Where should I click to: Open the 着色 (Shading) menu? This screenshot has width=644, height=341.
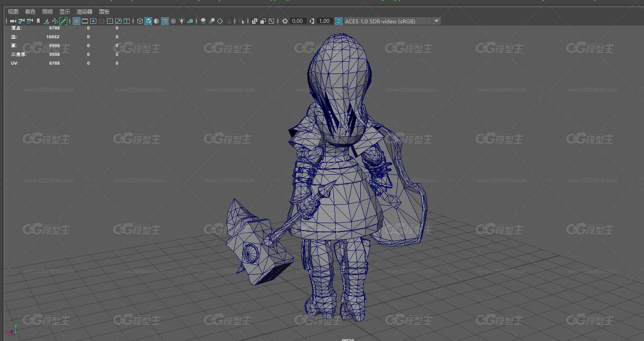pyautogui.click(x=30, y=12)
